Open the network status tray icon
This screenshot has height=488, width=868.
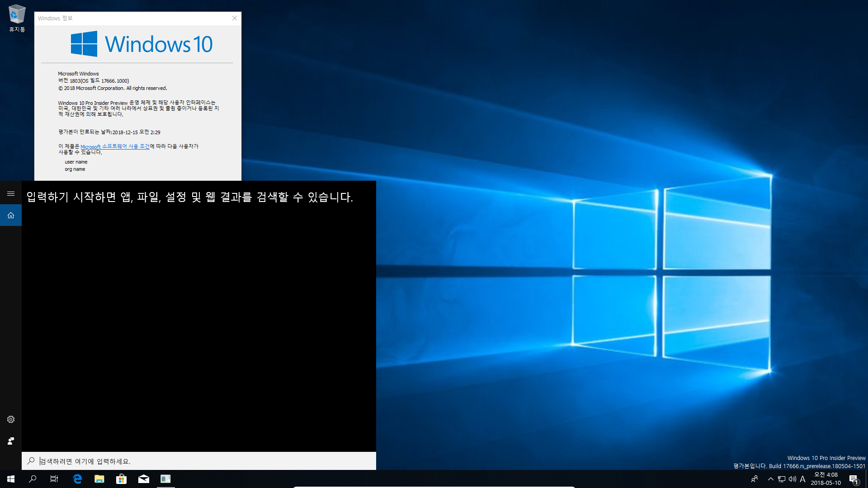click(782, 479)
